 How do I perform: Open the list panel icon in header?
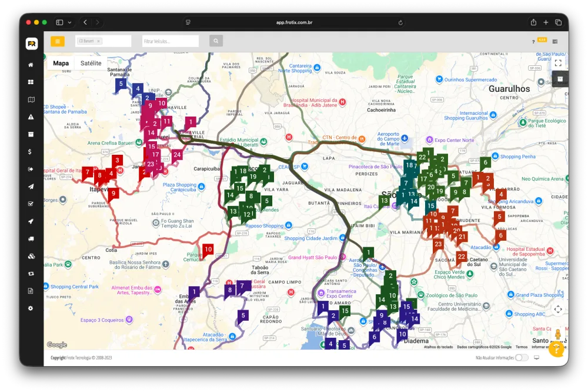point(555,42)
